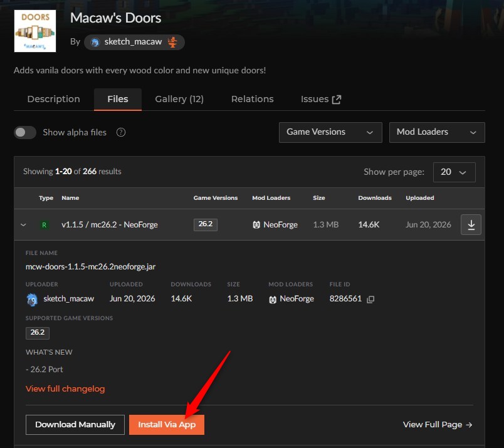Select the Files tab

(x=118, y=99)
